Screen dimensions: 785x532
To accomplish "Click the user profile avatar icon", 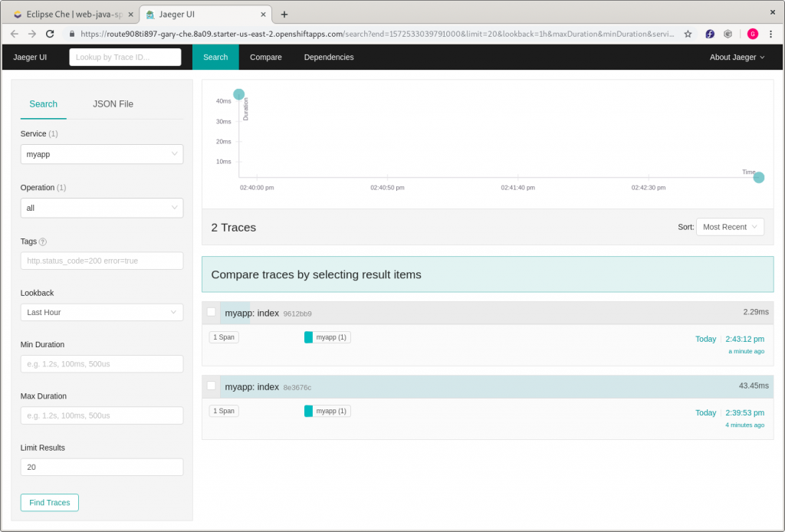I will (x=752, y=34).
